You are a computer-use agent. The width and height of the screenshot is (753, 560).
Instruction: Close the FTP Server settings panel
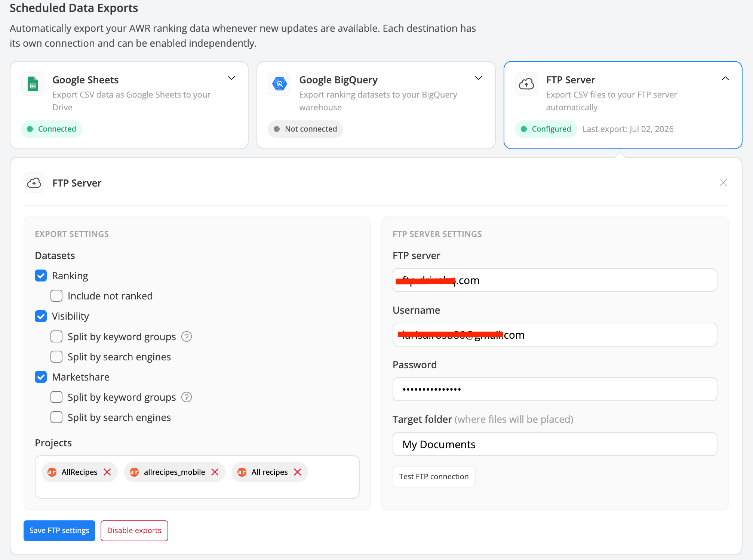[x=723, y=183]
